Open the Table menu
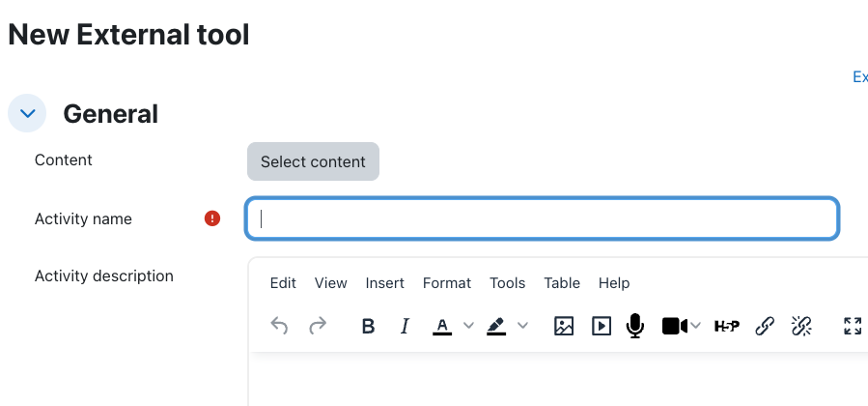 point(562,283)
